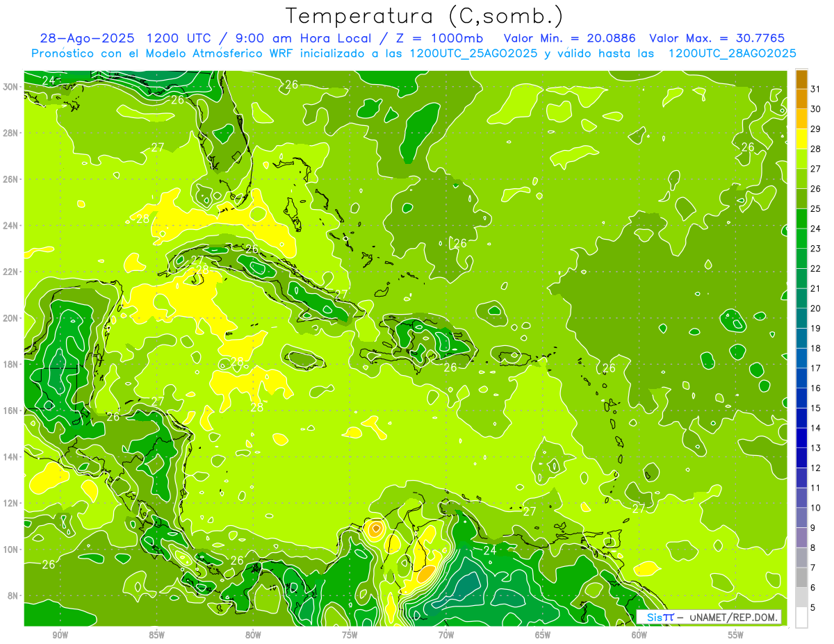Click the teal legend band between 19 and 20

(801, 318)
